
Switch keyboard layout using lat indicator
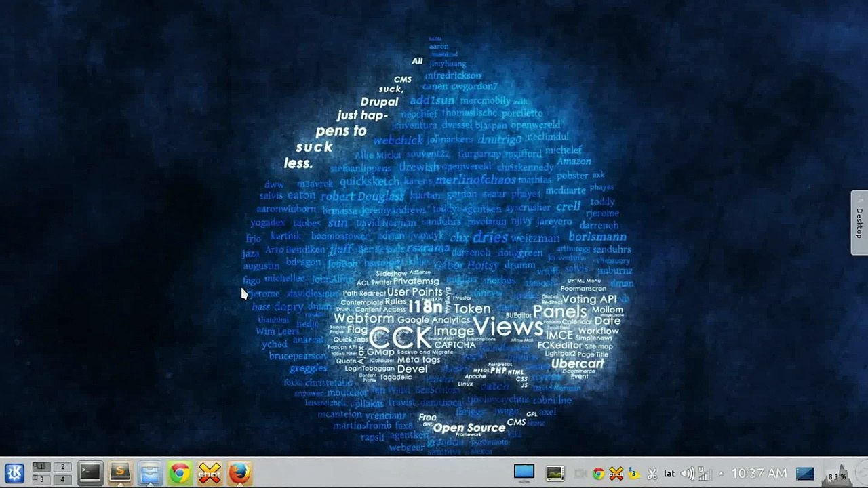(669, 474)
